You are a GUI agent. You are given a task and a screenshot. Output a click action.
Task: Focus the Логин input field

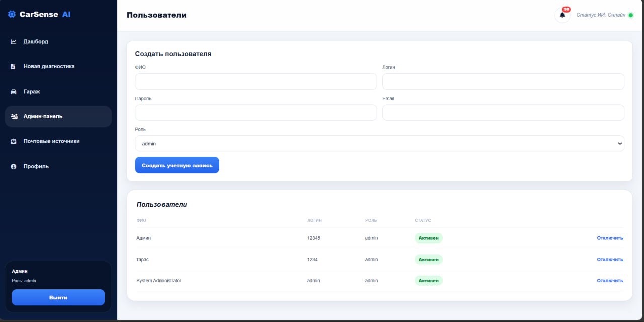503,82
